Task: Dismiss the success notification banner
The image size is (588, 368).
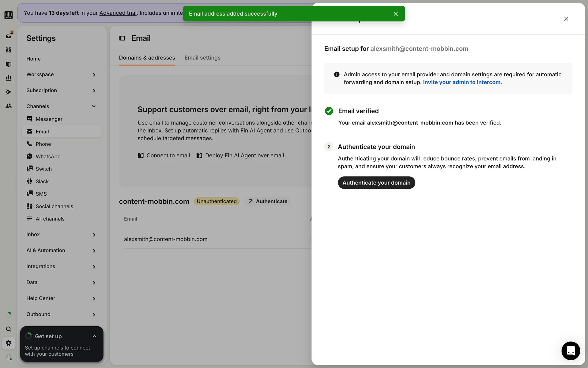Action: [396, 14]
